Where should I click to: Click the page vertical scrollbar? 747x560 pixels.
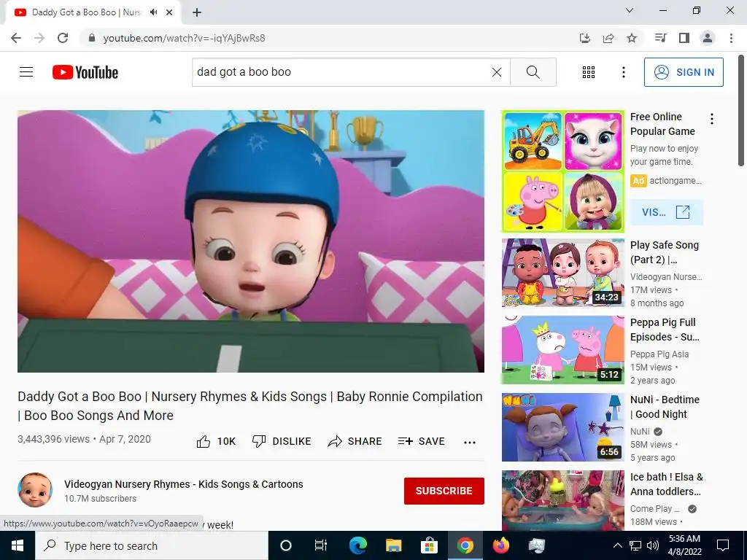tap(741, 111)
